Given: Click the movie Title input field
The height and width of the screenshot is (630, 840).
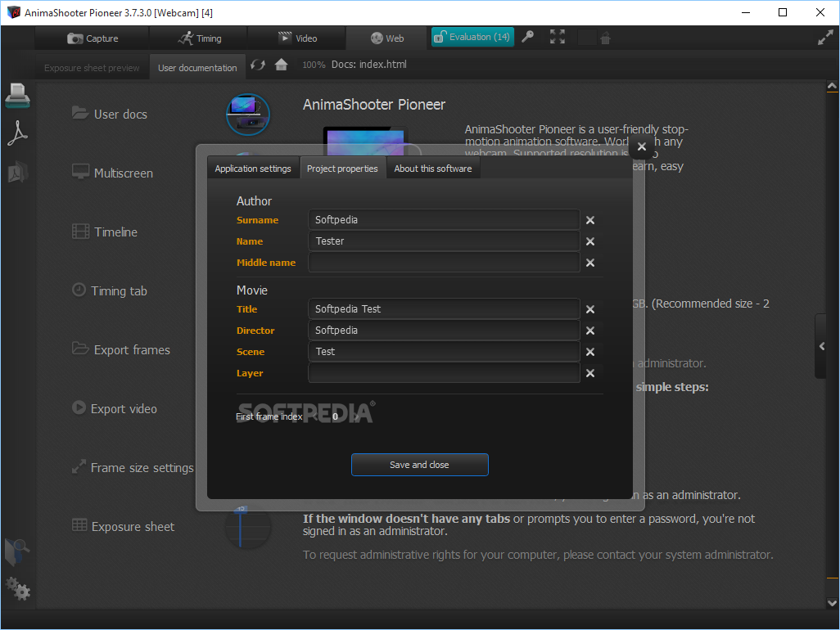Looking at the screenshot, I should pos(444,308).
